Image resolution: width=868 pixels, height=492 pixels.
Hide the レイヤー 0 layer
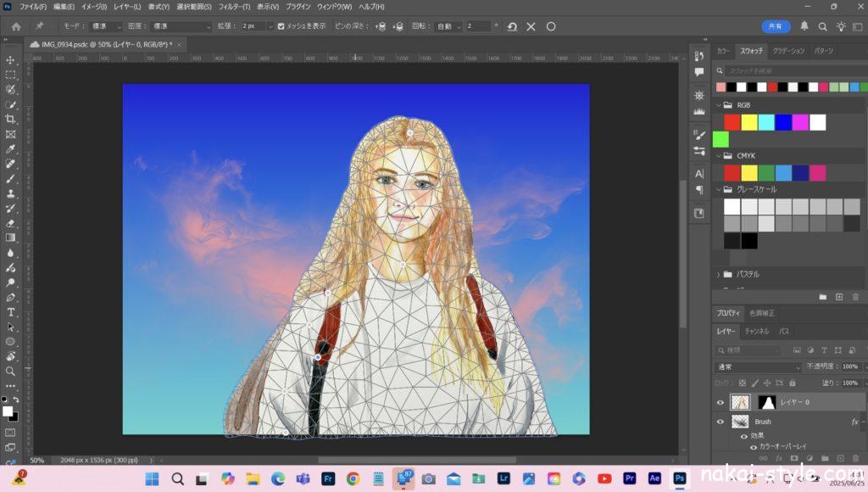coord(721,403)
